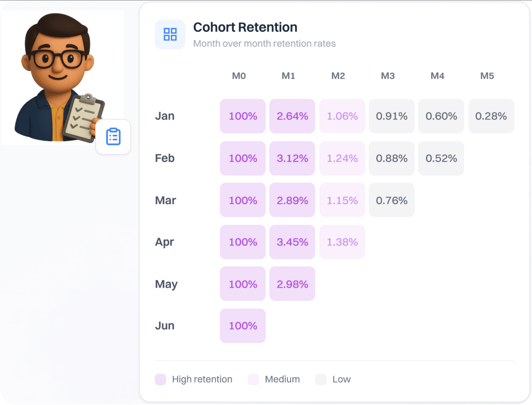Select the January 2.64% retention cell
The height and width of the screenshot is (405, 532).
pyautogui.click(x=292, y=116)
